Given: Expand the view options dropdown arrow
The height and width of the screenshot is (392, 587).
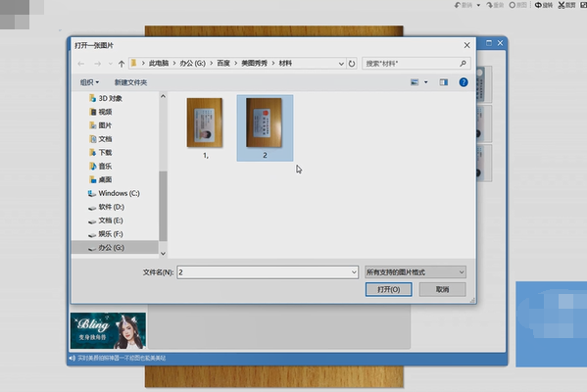Looking at the screenshot, I should (425, 82).
